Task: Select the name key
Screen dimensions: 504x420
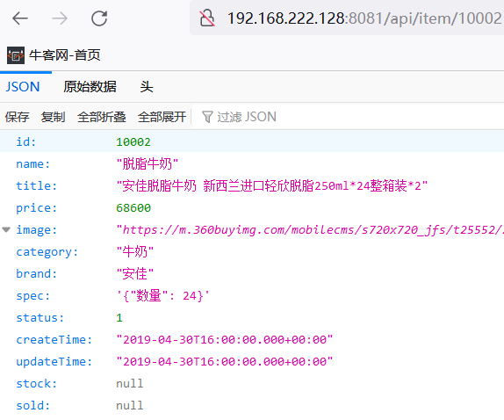Action: (33, 164)
